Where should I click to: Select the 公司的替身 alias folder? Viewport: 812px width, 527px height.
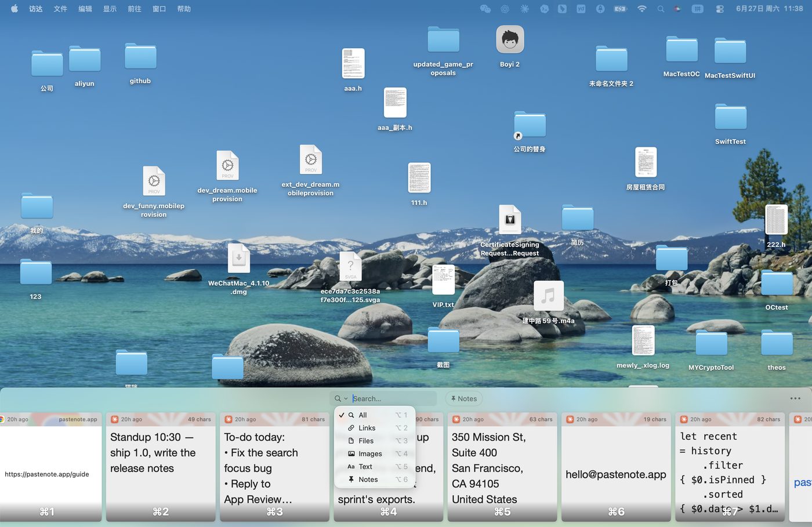pos(530,125)
